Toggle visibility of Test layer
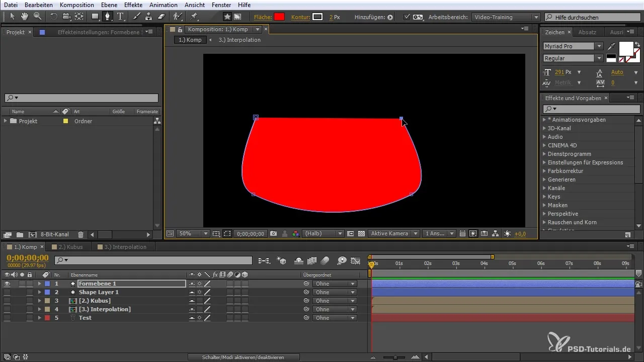The height and width of the screenshot is (362, 644). click(x=7, y=318)
